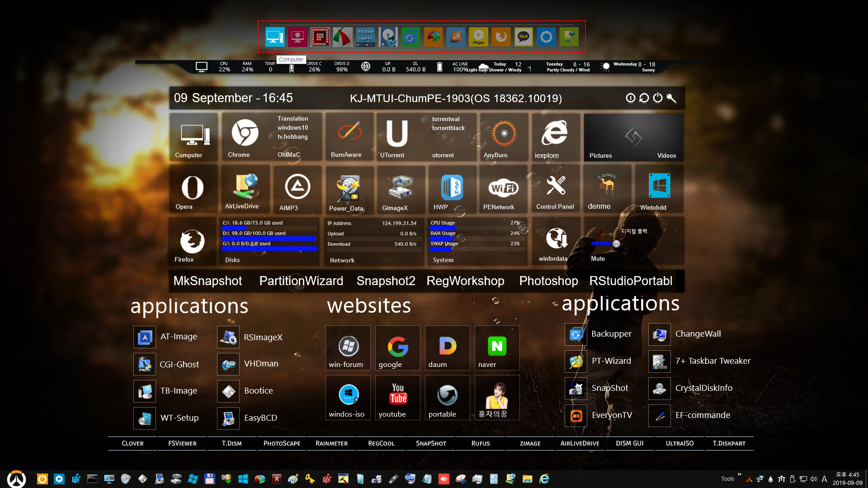Open win-forum website tile
The image size is (868, 488).
pyautogui.click(x=348, y=347)
